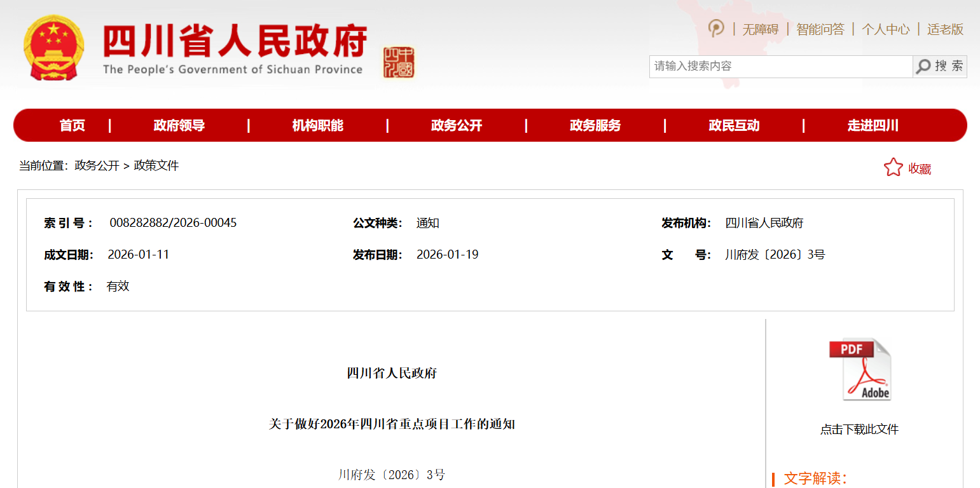Image resolution: width=980 pixels, height=488 pixels.
Task: Open 走进四川 navigation item
Action: 873,126
